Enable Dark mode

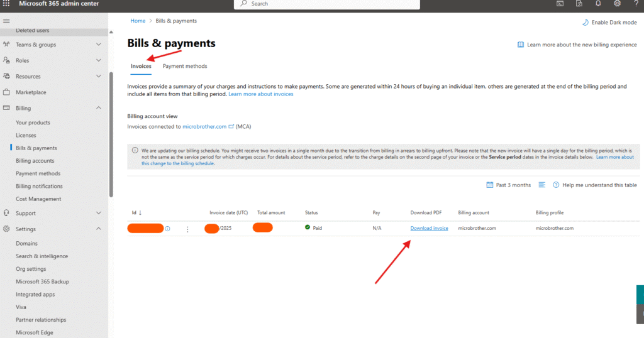point(609,22)
